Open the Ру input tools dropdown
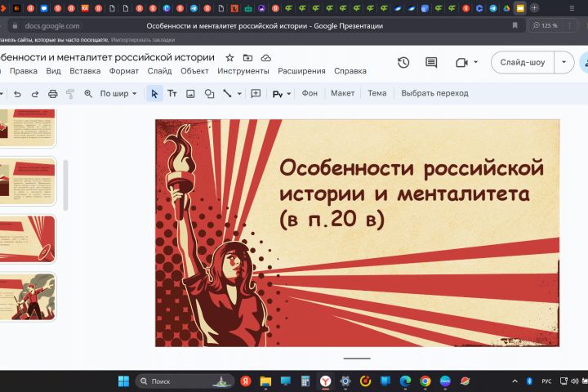 (x=282, y=94)
